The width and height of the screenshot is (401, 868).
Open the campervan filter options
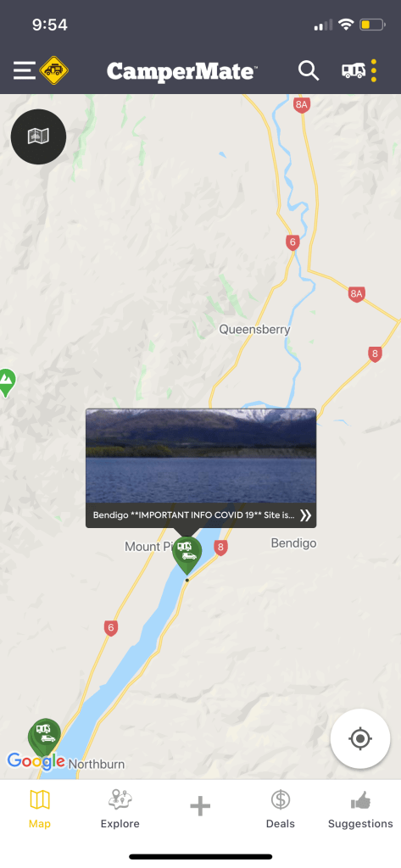(359, 70)
